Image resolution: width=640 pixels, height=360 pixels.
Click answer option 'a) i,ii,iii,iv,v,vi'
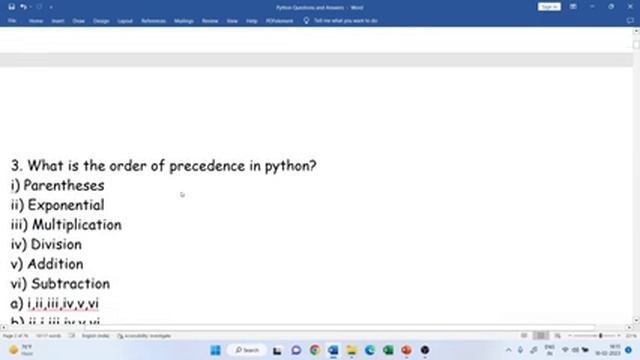click(55, 303)
